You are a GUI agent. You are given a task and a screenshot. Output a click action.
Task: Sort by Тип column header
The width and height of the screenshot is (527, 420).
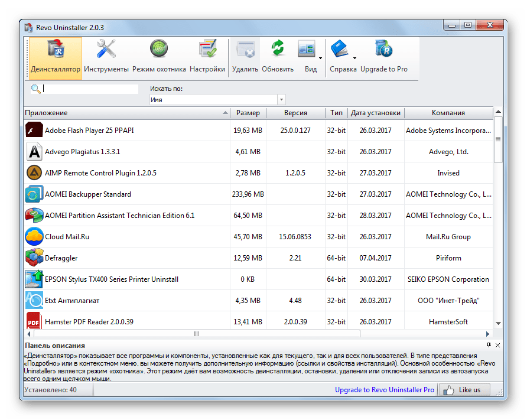pos(336,113)
